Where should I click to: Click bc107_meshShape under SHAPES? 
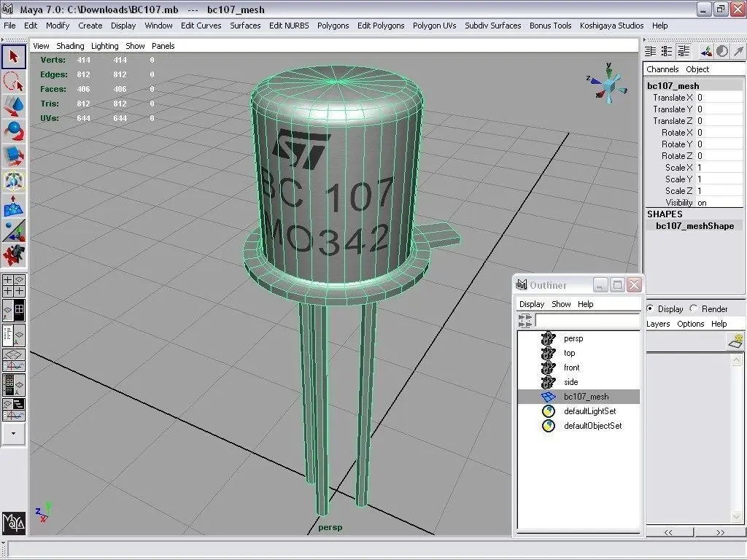(694, 226)
